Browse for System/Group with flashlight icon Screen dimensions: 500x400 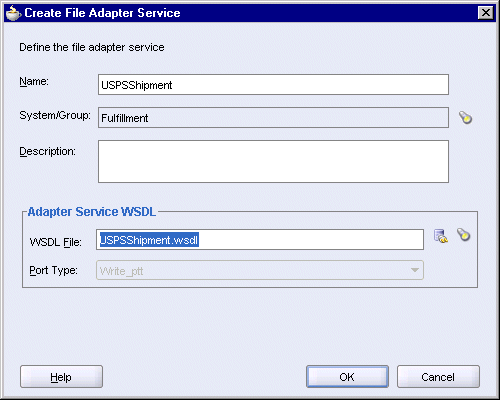465,117
